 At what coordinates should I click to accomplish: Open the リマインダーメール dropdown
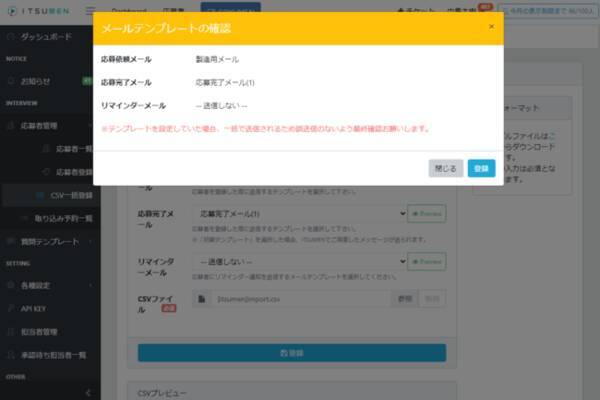tap(299, 262)
